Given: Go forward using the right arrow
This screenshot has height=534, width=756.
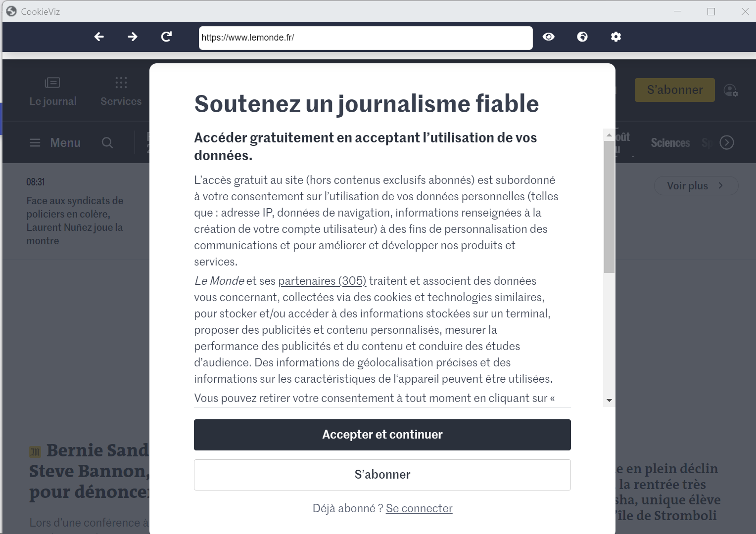Looking at the screenshot, I should point(133,37).
